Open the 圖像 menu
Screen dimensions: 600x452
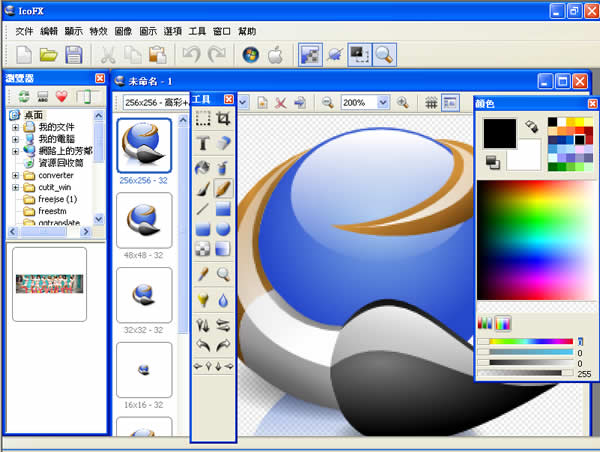point(123,31)
